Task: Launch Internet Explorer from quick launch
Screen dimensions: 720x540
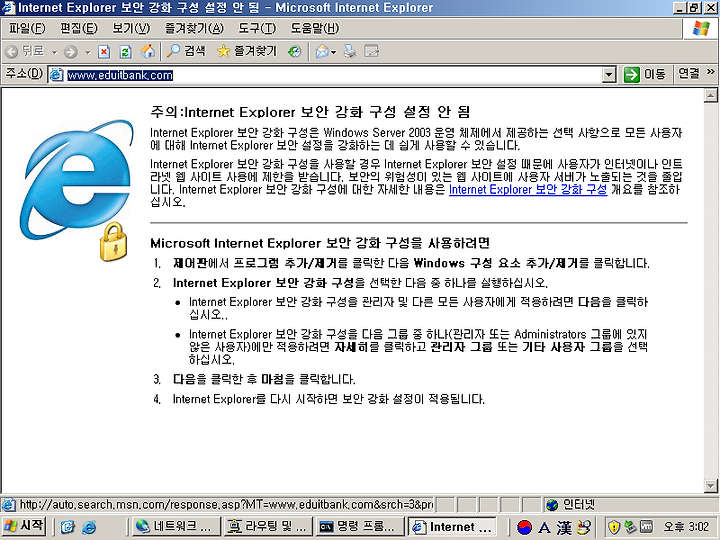Action: [90, 527]
